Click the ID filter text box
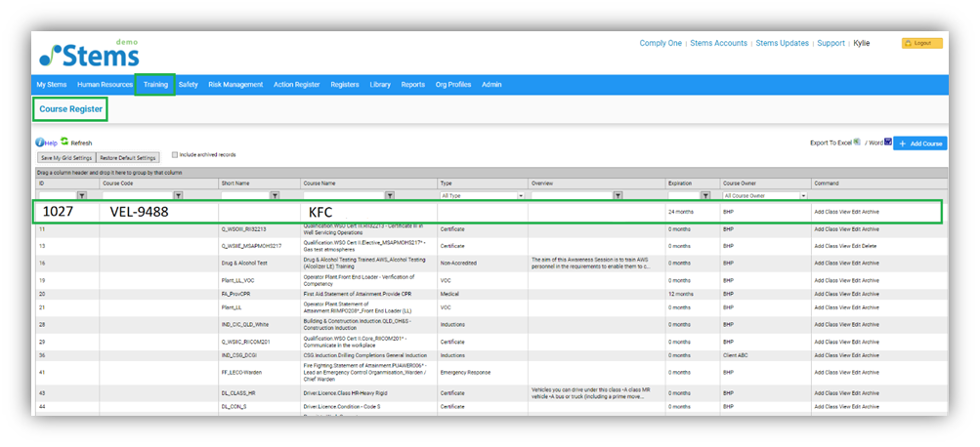 (58, 195)
